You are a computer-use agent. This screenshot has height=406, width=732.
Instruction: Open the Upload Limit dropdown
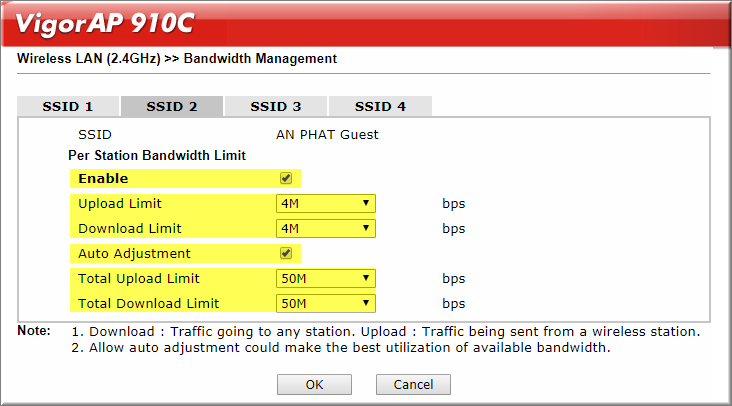point(325,203)
